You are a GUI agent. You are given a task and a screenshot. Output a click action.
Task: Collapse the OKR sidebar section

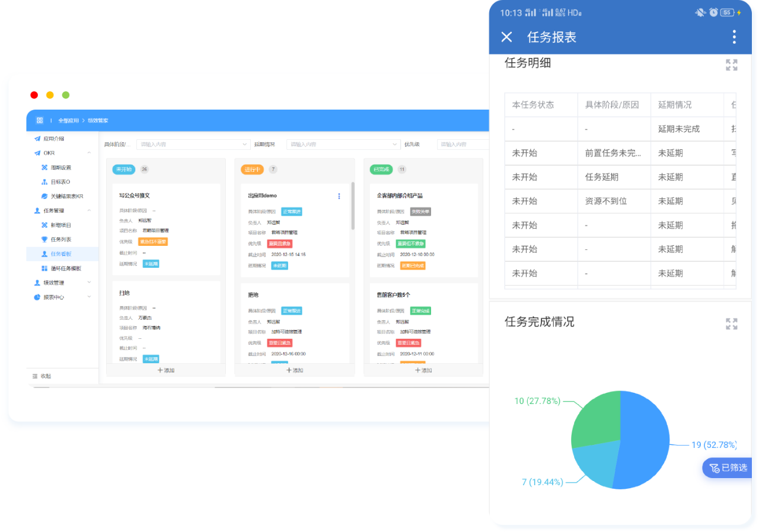click(x=89, y=153)
